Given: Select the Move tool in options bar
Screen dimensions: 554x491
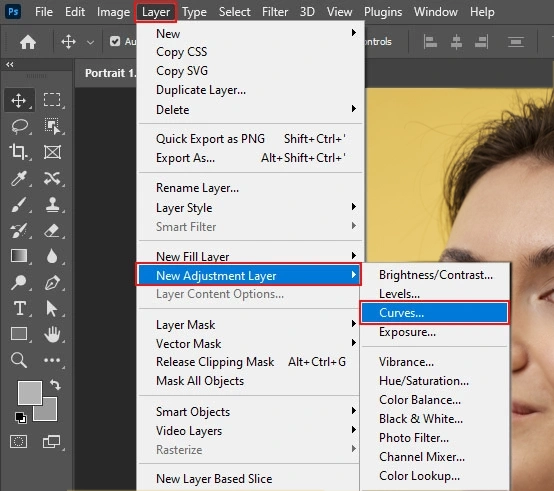Looking at the screenshot, I should pyautogui.click(x=68, y=42).
